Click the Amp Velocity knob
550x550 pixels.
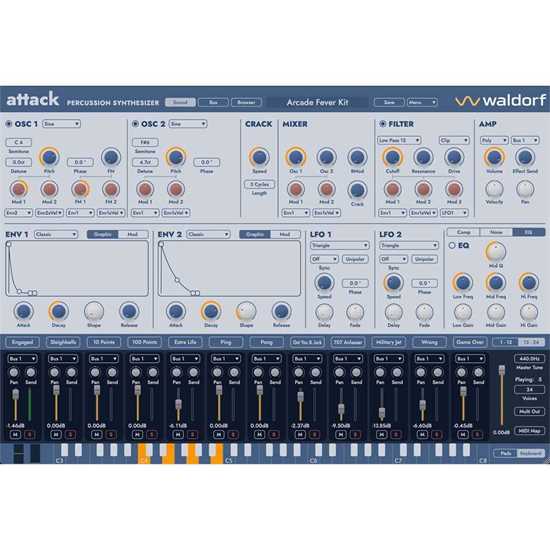[494, 189]
